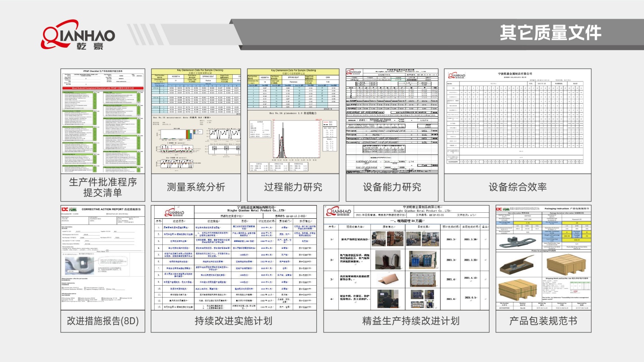This screenshot has height=362, width=644.
Task: Click the title Key Dimension Data For Sample Checking in the measurement sheet
Action: [200, 70]
